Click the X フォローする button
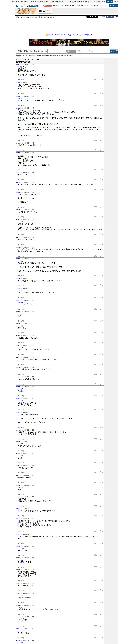118x644 pixels. [x=92, y=17]
